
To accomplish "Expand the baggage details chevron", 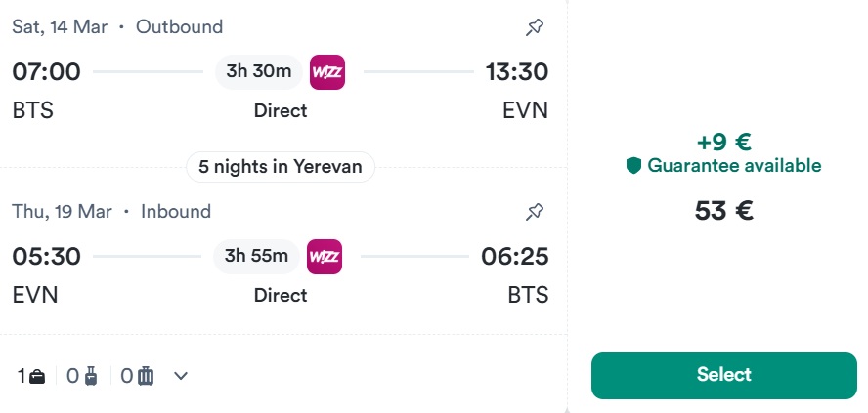I will point(180,376).
